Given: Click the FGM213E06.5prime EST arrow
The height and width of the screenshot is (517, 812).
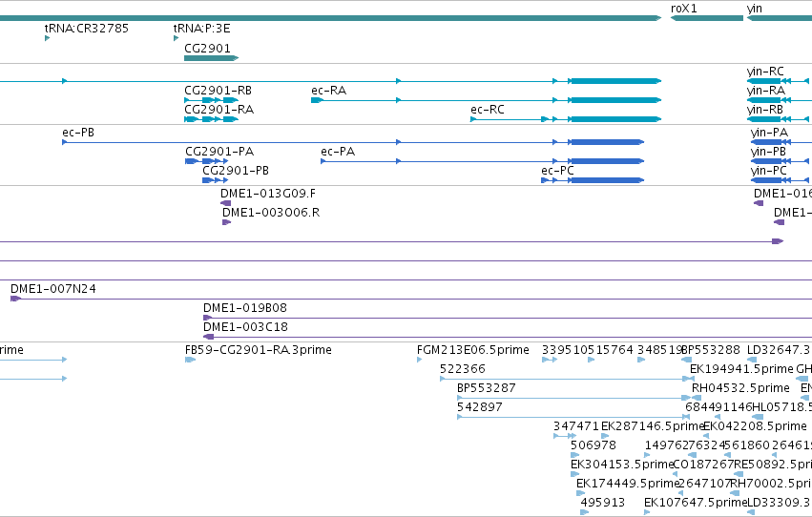Looking at the screenshot, I should coord(420,360).
